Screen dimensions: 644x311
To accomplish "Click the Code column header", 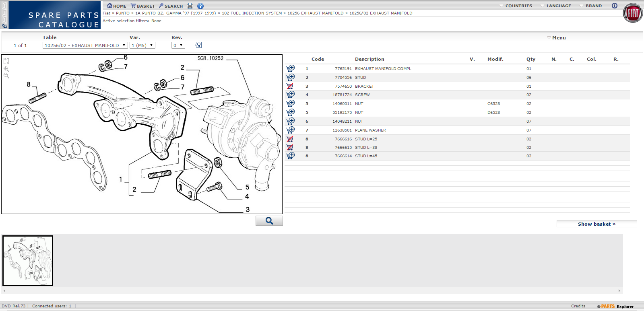I will (318, 59).
